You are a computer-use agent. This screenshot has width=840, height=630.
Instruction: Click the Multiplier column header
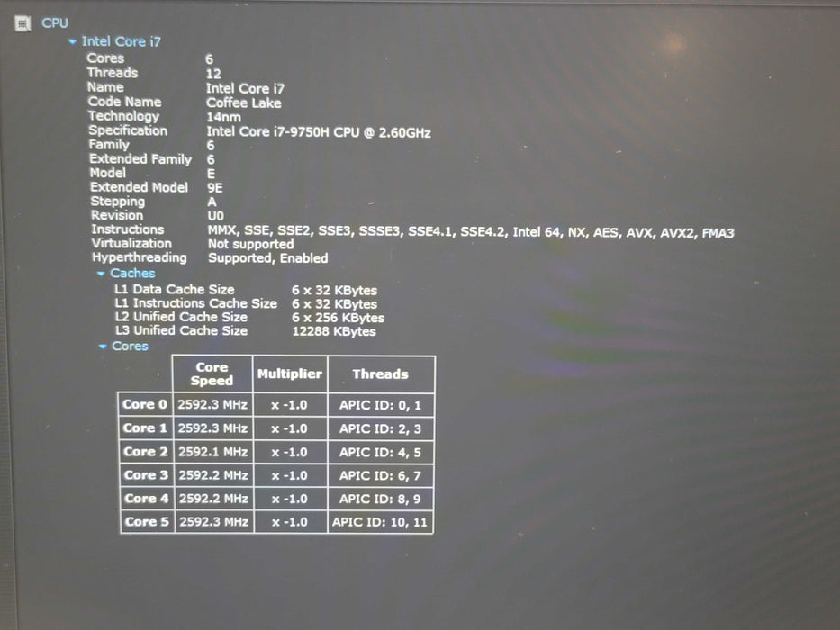tap(290, 373)
